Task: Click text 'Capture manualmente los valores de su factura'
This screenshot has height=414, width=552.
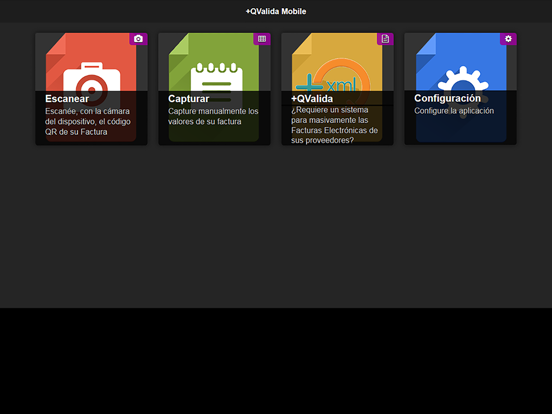Action: [x=213, y=116]
